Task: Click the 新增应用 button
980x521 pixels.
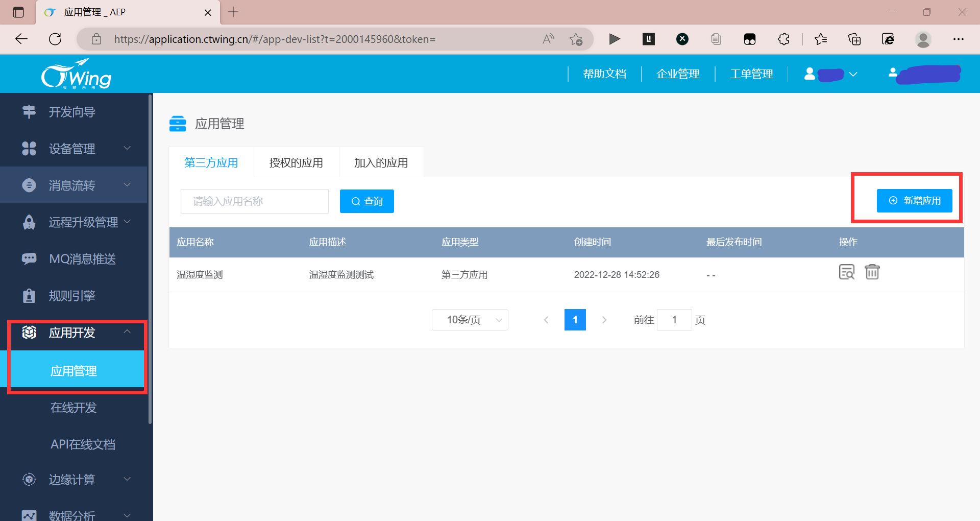Action: pos(915,201)
